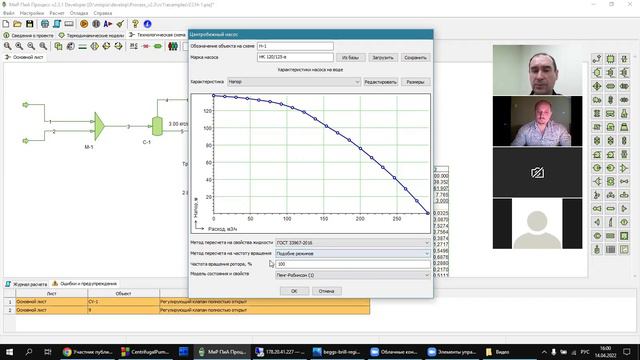Viewport: 640px width, 360px height.
Task: Switch to the Chrome taskbar window
Action: [x=87, y=352]
